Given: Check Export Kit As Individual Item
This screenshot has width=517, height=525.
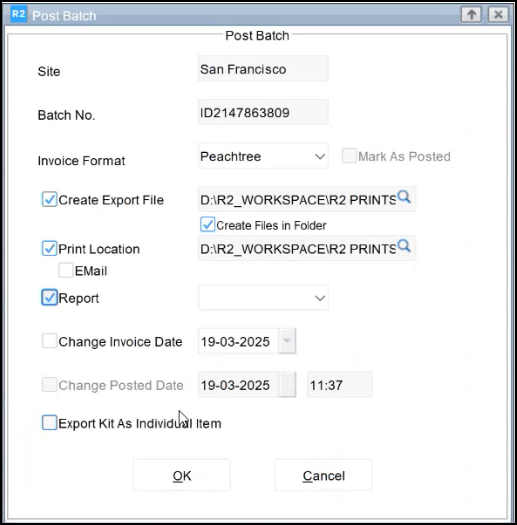Looking at the screenshot, I should (x=49, y=423).
